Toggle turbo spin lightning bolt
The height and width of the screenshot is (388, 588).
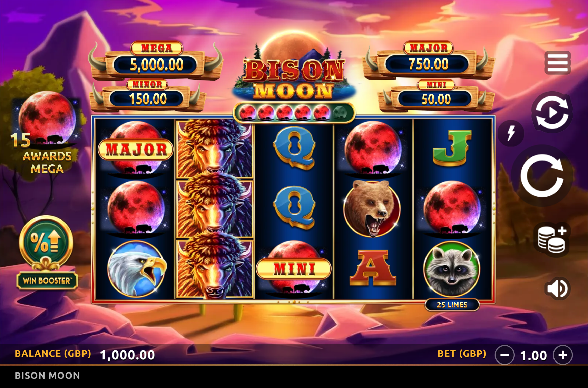coord(511,133)
